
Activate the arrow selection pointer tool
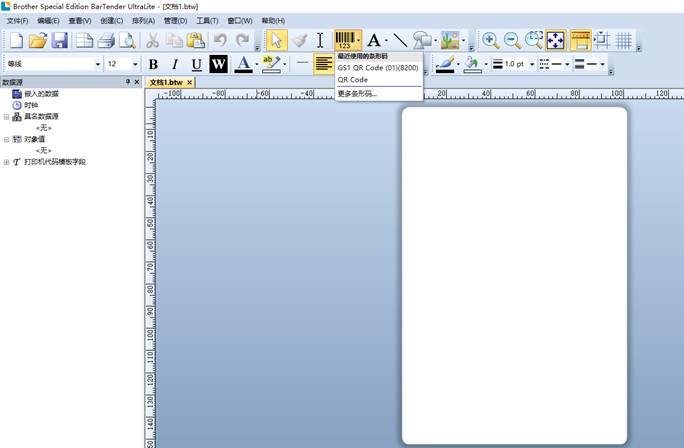277,41
